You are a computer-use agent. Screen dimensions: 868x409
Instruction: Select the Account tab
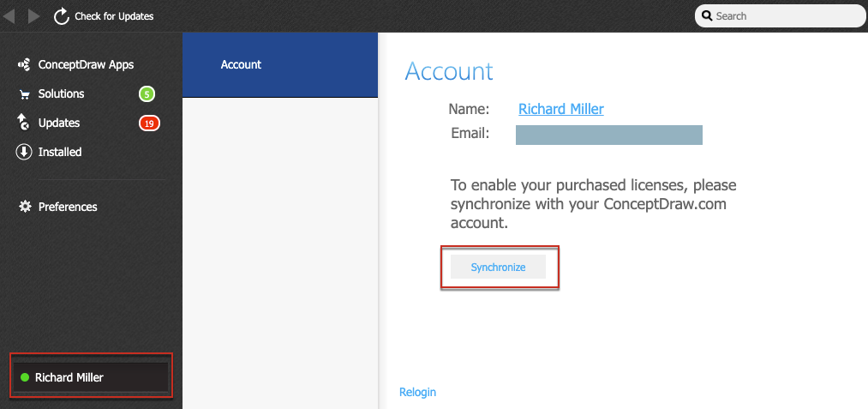241,64
